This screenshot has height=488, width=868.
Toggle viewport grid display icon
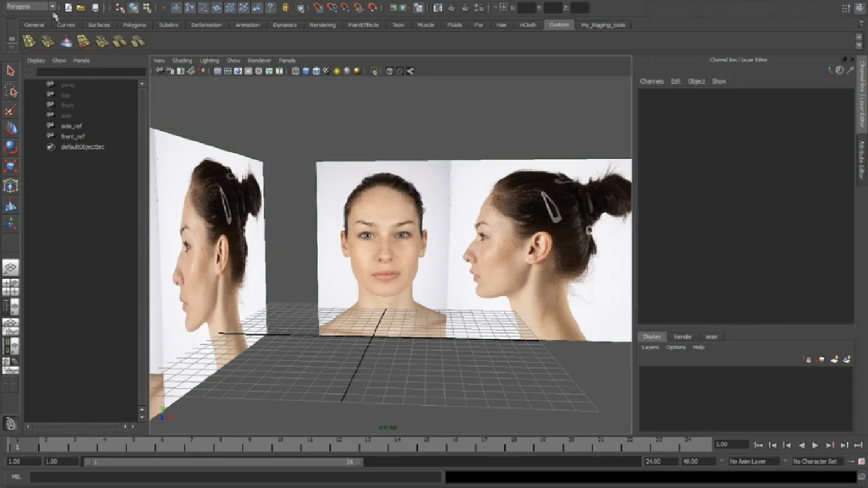(x=217, y=71)
